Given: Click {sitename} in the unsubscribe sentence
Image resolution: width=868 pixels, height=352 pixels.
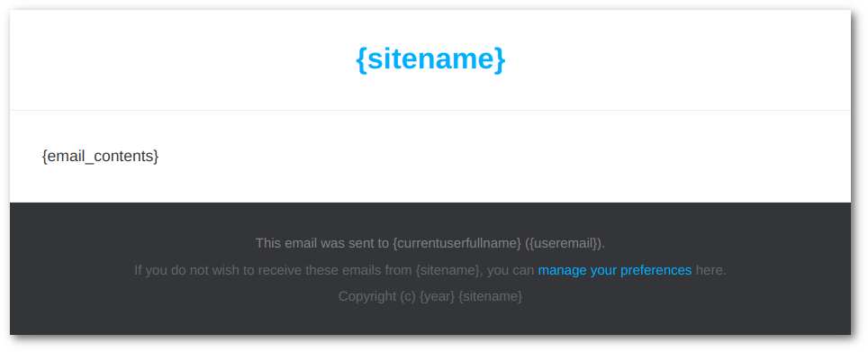Looking at the screenshot, I should pos(448,270).
